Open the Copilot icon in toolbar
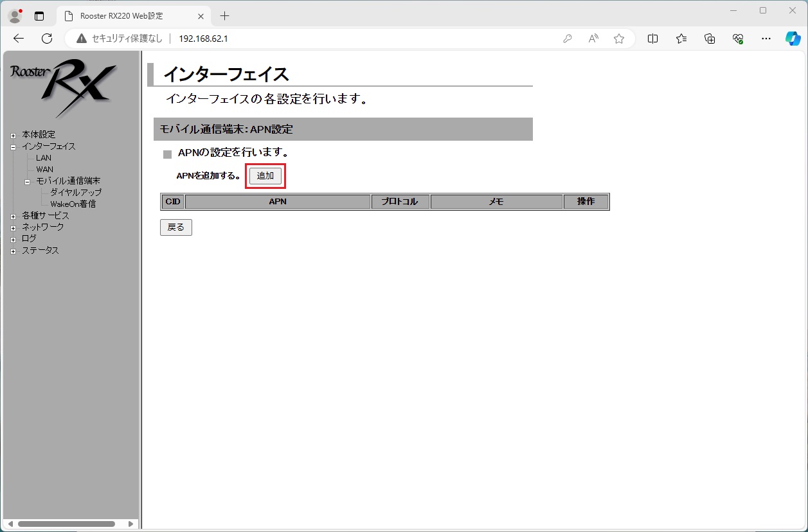 click(x=793, y=39)
